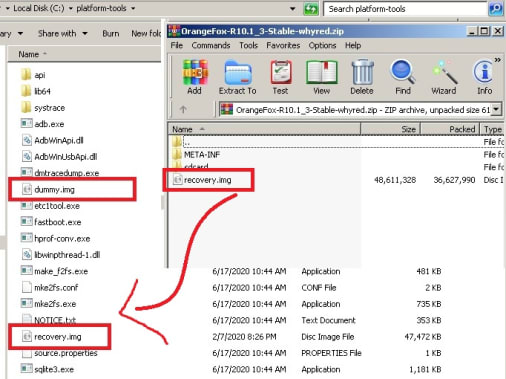The width and height of the screenshot is (506, 379).
Task: Click the Explorer search platform-tools box
Action: point(405,9)
